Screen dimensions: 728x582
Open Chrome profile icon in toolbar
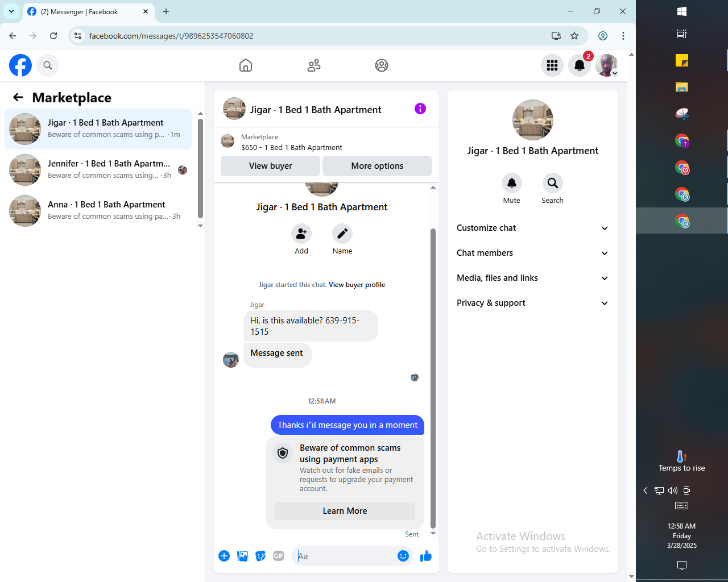[x=603, y=36]
